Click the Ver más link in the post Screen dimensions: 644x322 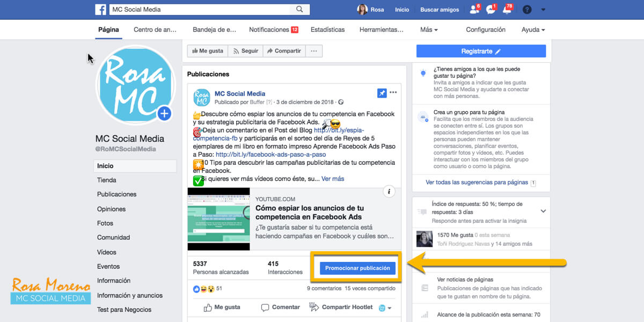click(x=333, y=179)
